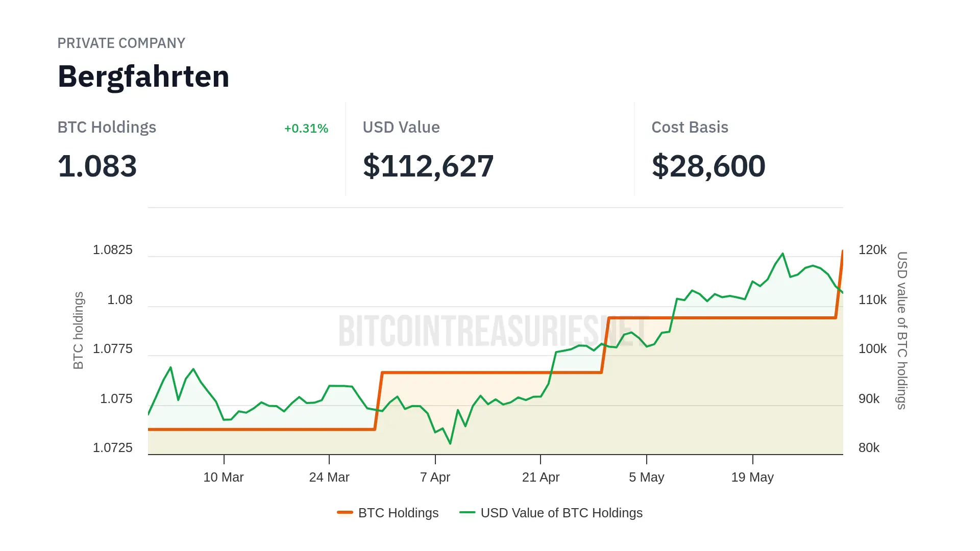The height and width of the screenshot is (551, 980).
Task: Click the 19 May date tick label
Action: (752, 478)
